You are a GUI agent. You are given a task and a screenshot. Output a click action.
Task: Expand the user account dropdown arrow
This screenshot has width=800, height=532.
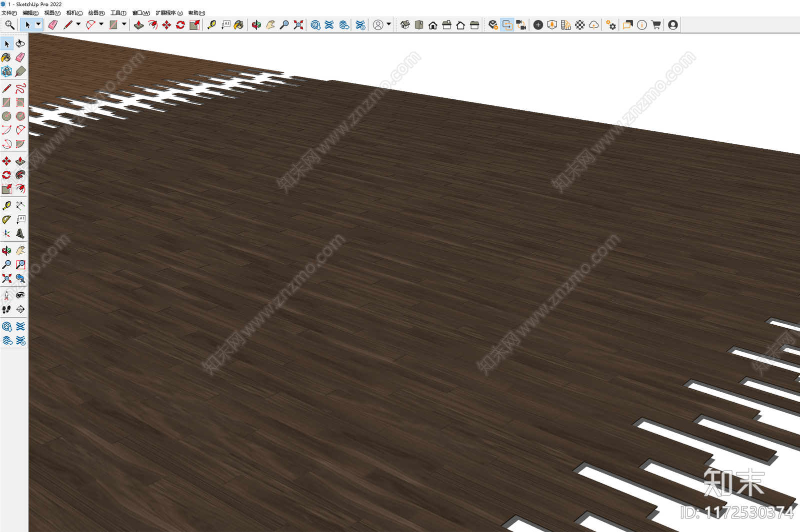[x=389, y=24]
